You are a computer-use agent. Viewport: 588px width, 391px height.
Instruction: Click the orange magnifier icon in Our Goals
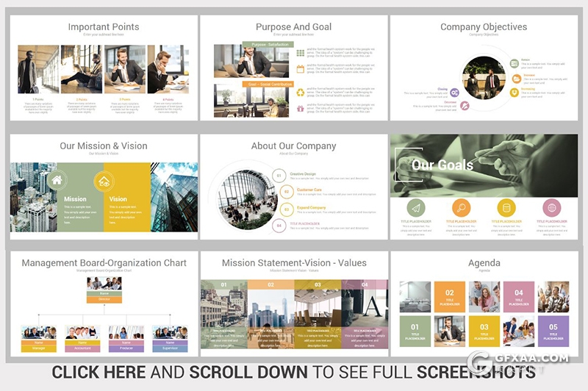coord(461,208)
